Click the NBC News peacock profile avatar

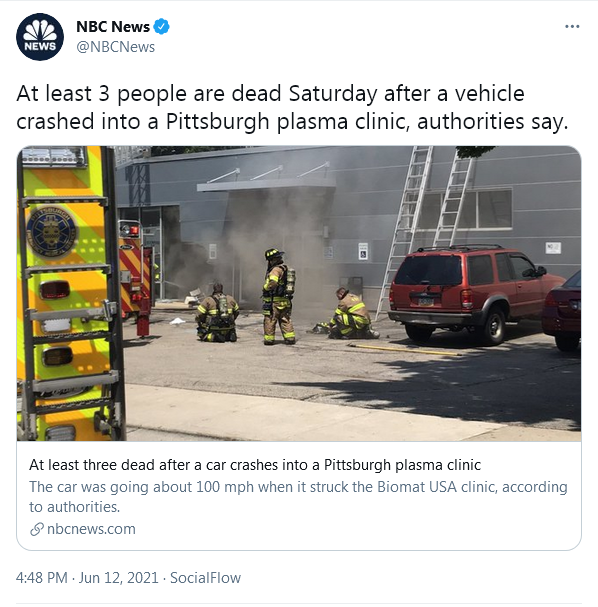coord(40,37)
